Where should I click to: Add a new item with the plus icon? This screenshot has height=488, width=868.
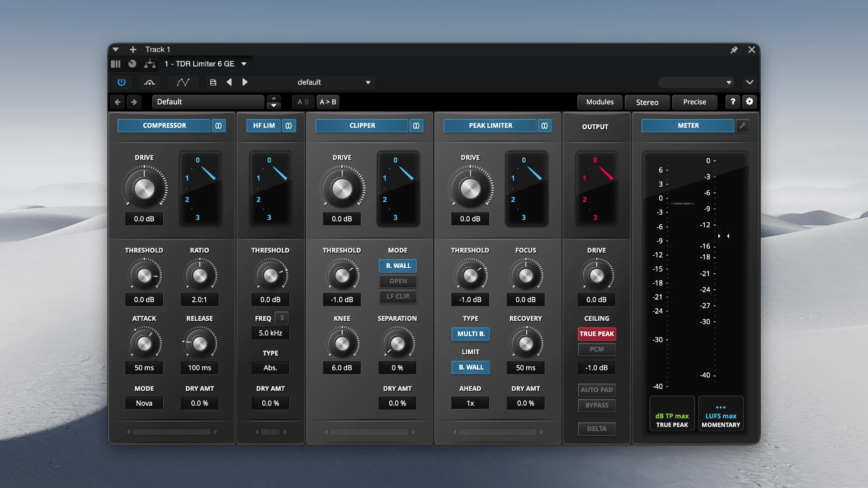133,50
